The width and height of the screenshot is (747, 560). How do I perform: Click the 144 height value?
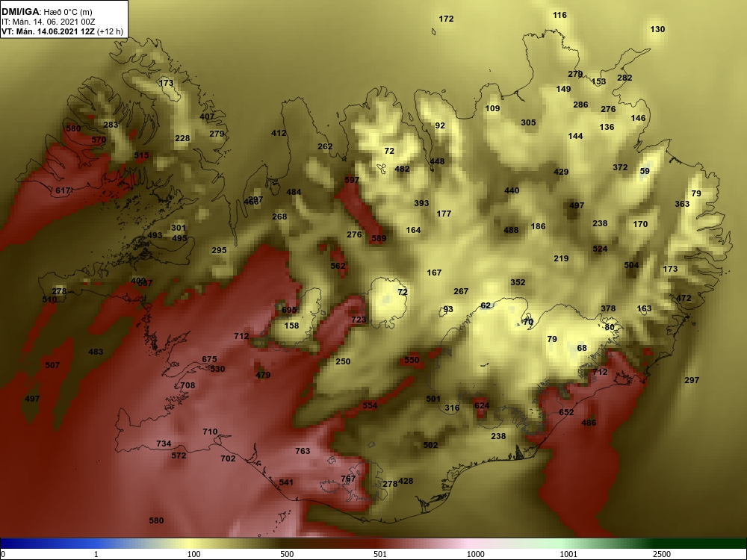coord(575,136)
